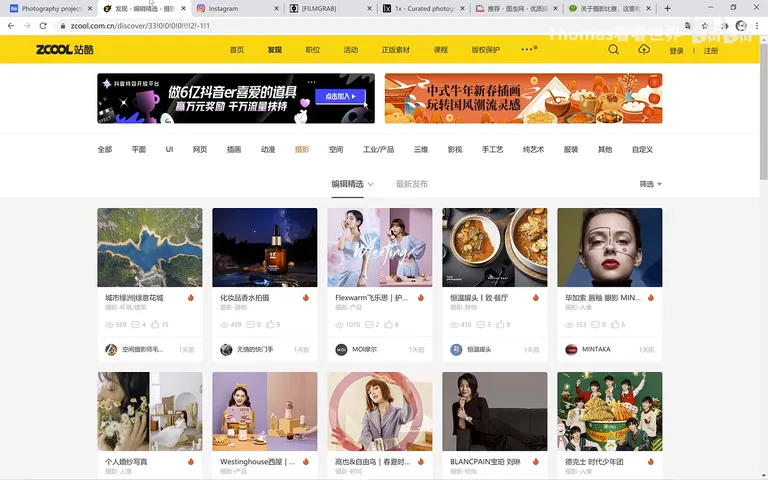
Task: Open the ZCOOL site search icon
Action: (613, 49)
